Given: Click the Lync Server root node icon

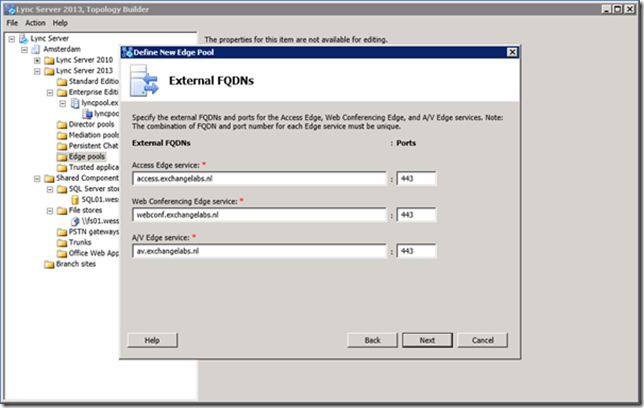Looking at the screenshot, I should 23,38.
